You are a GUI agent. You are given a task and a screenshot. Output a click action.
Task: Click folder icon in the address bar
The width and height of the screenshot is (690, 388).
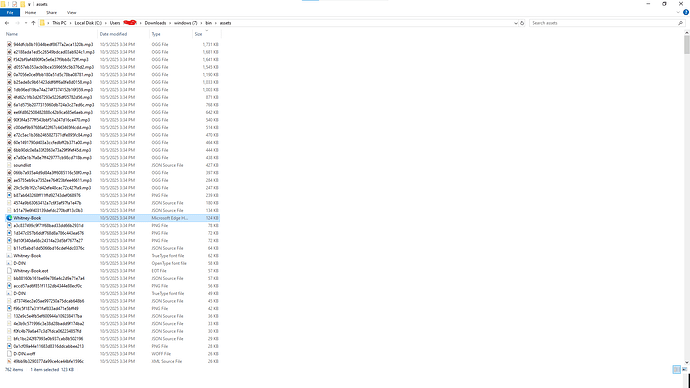(x=42, y=23)
